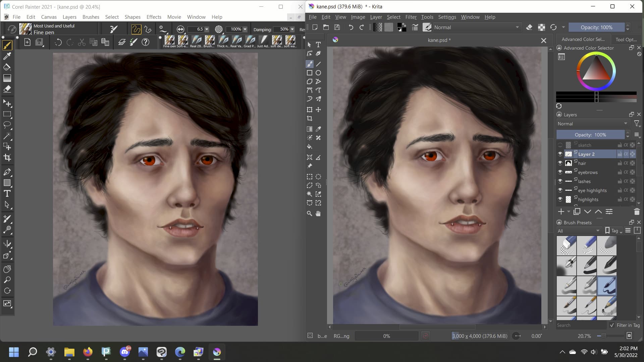Open the Filter menu in Krita
Screen dimensions: 644x362
pos(411,17)
